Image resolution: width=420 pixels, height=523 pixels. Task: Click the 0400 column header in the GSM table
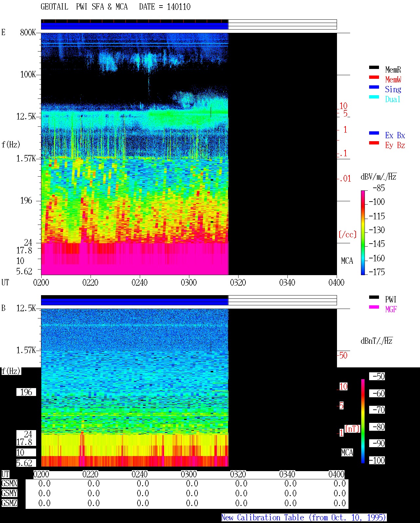(336, 474)
